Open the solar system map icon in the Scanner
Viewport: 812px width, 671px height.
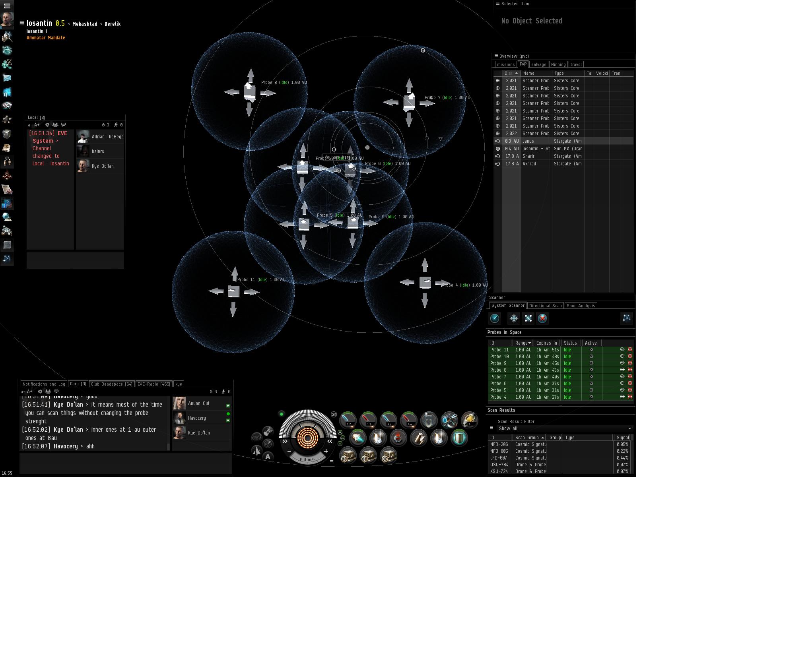pos(626,318)
